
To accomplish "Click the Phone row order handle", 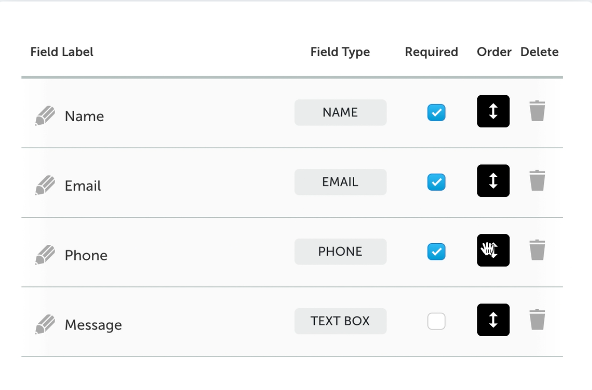I will 493,250.
